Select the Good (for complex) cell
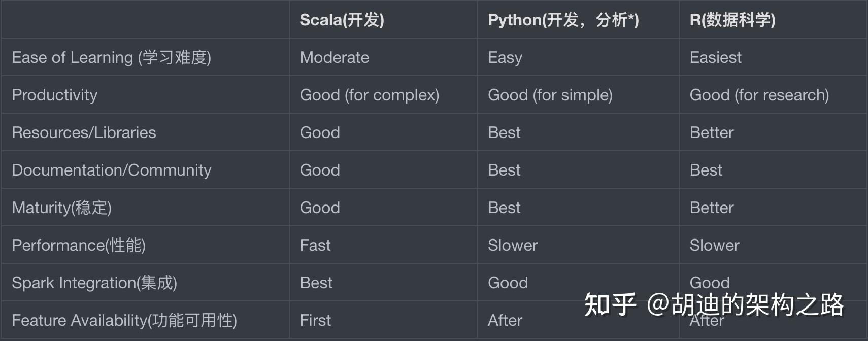 coord(370,95)
